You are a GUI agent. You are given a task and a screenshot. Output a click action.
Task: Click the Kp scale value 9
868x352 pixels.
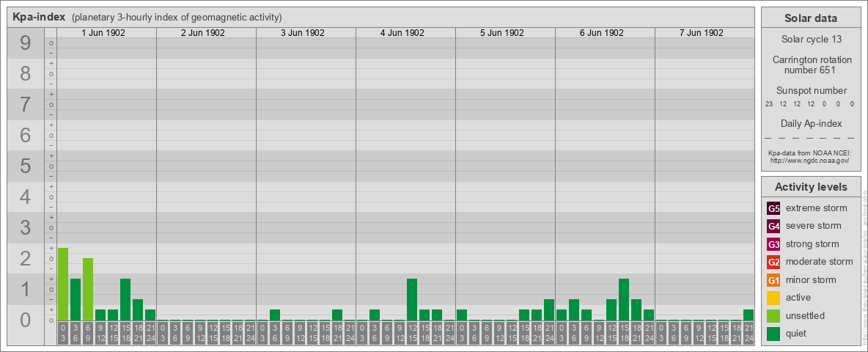(x=26, y=43)
